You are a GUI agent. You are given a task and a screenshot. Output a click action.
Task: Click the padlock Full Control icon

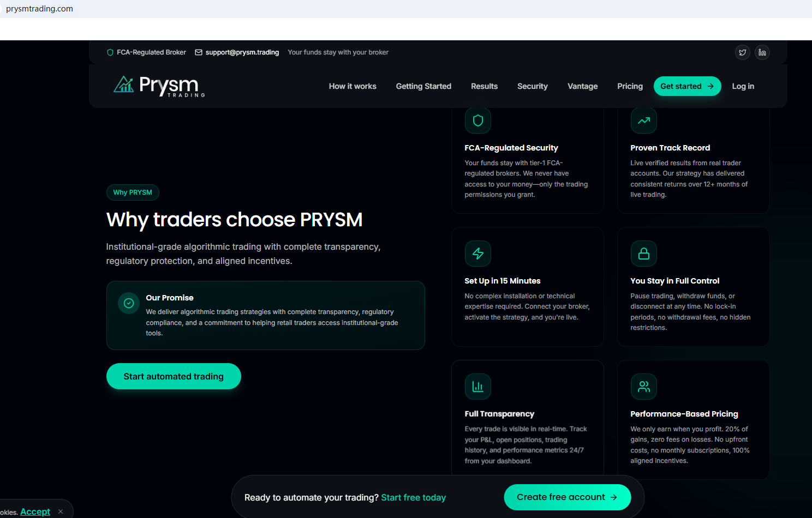(643, 254)
